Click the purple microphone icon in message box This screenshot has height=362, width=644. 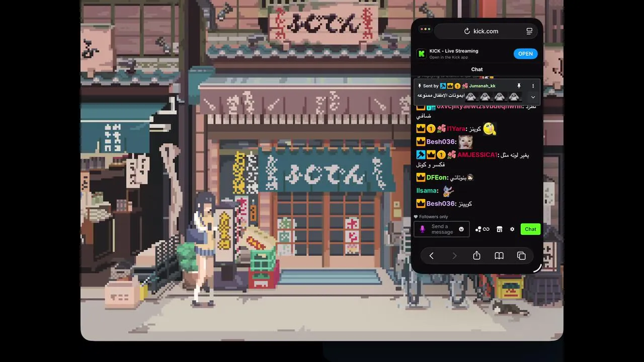click(422, 229)
